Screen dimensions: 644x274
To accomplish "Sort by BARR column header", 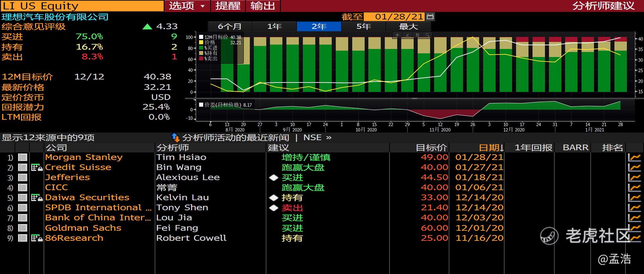I will [x=576, y=148].
